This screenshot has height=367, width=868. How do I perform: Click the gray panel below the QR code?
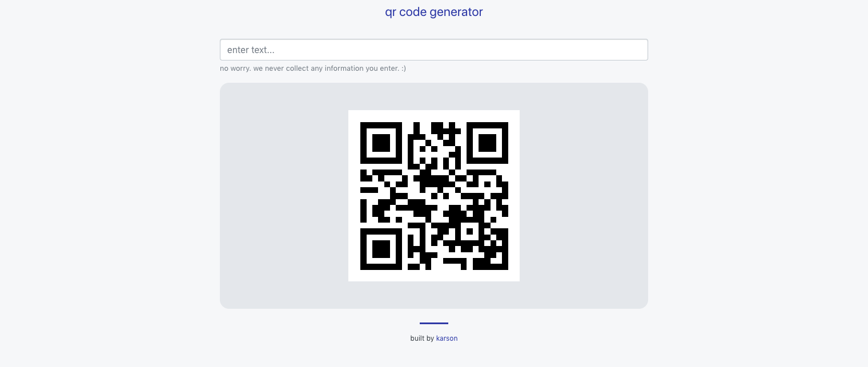[434, 295]
